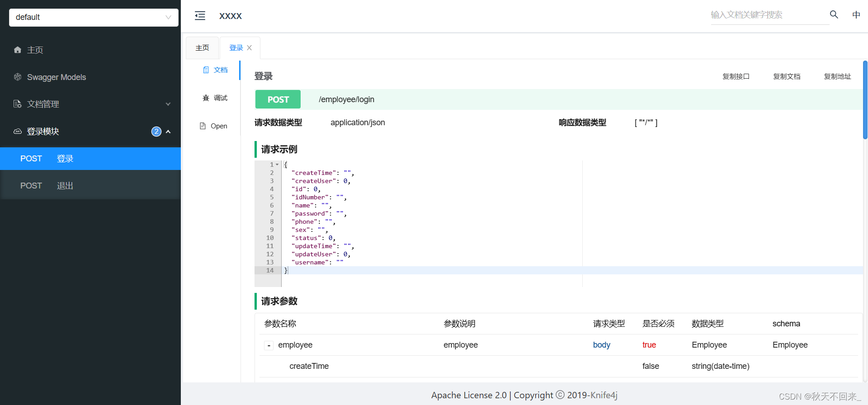
Task: Click the 登录模块 cloud icon
Action: [x=18, y=131]
